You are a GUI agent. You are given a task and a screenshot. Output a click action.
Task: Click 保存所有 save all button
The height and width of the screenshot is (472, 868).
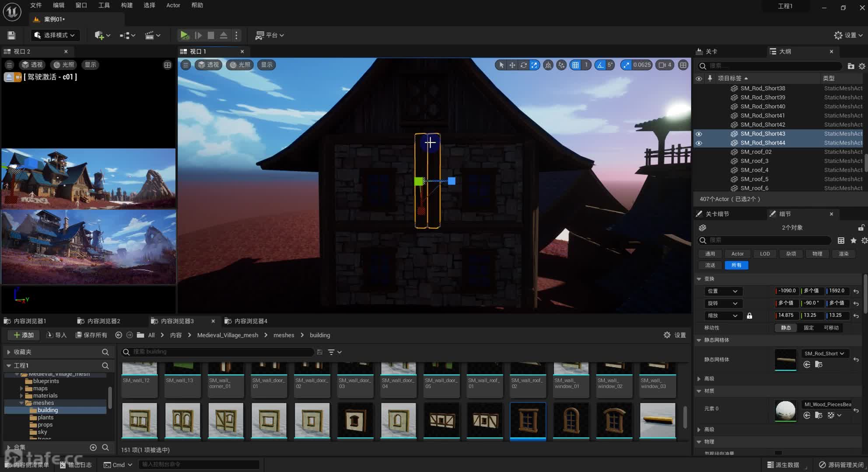(91, 335)
